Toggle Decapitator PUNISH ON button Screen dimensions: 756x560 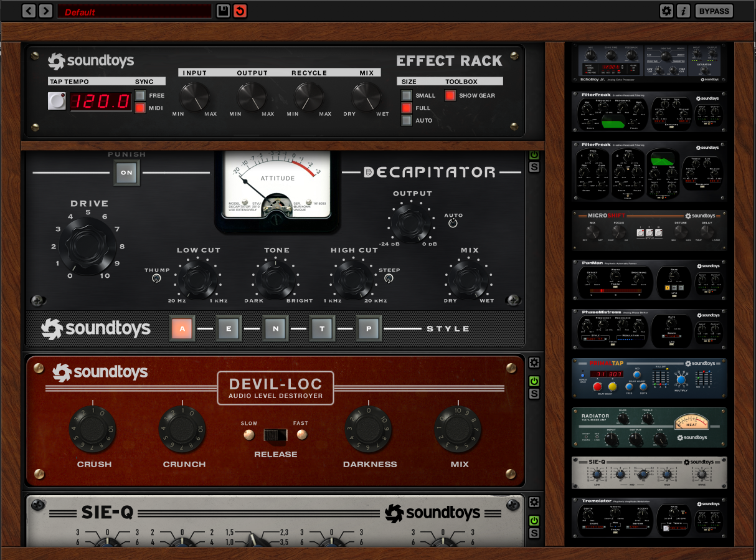(x=126, y=173)
